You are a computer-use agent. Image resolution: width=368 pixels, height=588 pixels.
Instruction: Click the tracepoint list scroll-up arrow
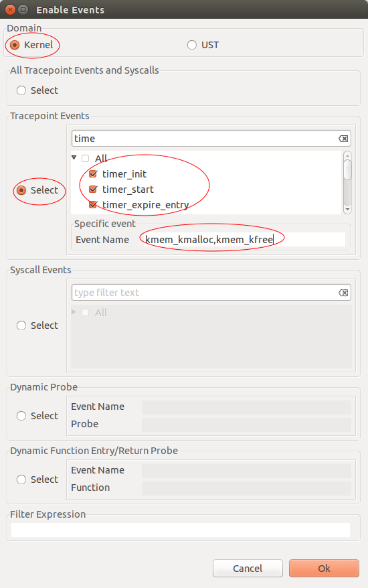(x=347, y=155)
